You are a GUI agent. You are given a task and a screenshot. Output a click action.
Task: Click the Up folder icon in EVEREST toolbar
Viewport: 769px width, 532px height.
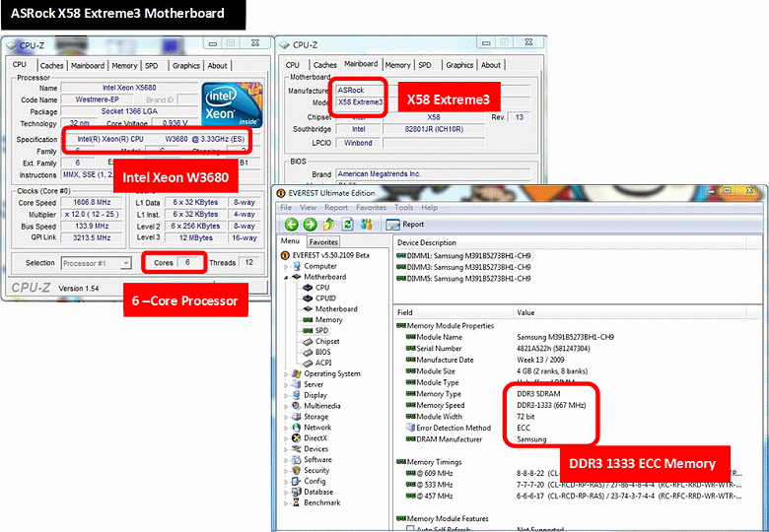point(328,225)
